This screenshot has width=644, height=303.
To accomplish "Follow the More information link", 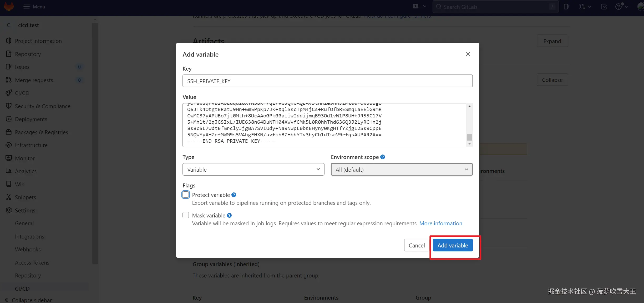I will click(440, 223).
